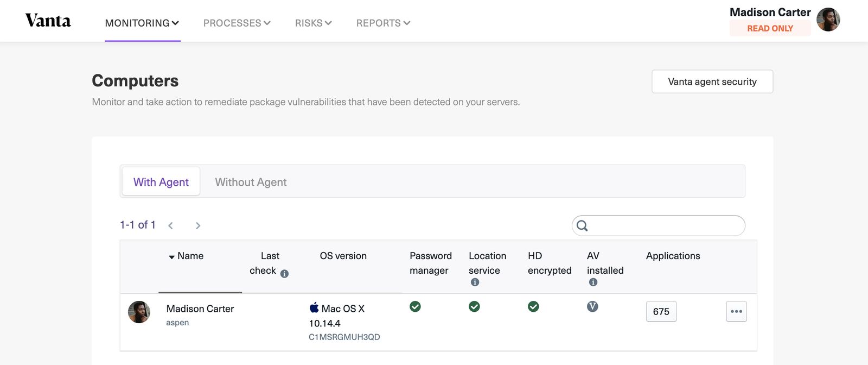This screenshot has width=868, height=365.
Task: Select the With Agent tab
Action: point(161,182)
